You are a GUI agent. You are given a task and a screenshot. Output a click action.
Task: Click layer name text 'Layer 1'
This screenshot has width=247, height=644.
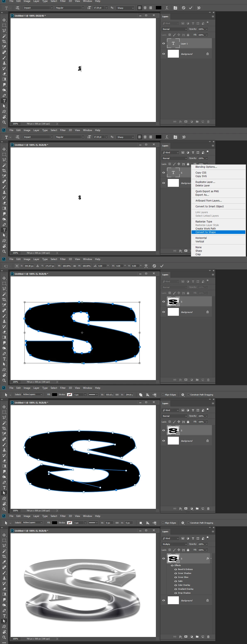tap(184, 44)
